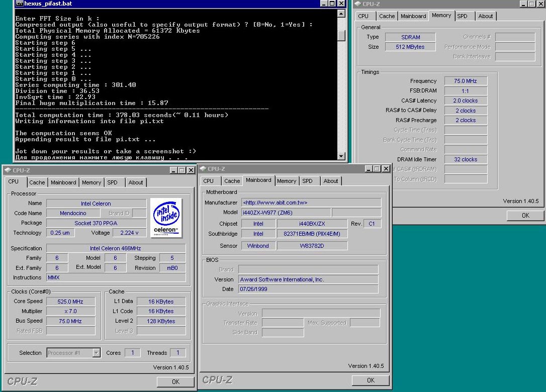
Task: Open About tab in CPU window
Action: pos(135,182)
